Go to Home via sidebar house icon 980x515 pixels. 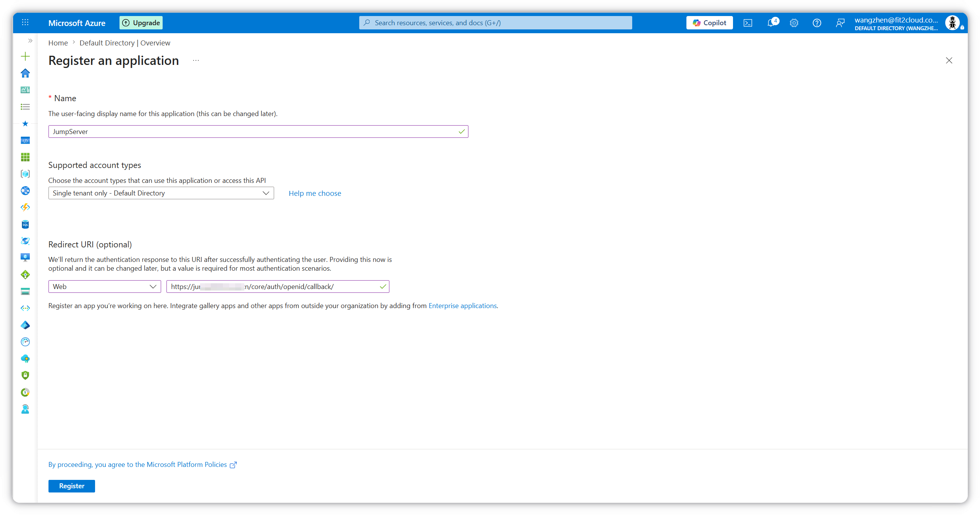point(25,73)
